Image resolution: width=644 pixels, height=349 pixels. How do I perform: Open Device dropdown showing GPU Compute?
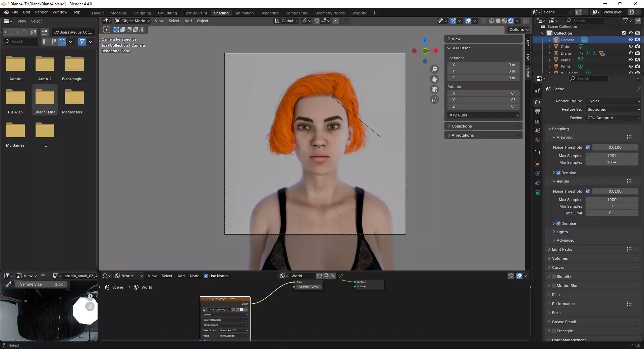tap(613, 118)
